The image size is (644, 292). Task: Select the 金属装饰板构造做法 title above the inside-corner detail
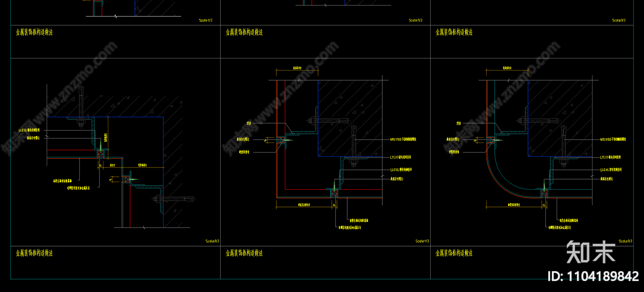(34, 32)
